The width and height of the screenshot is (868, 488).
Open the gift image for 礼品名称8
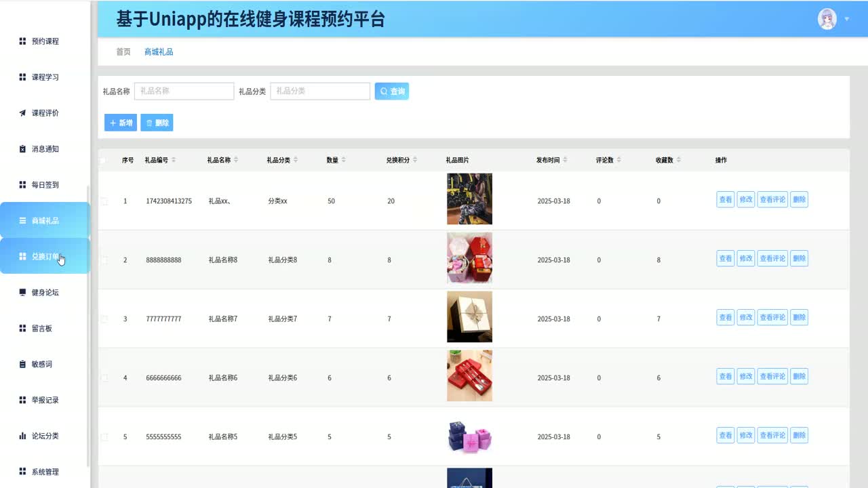tap(469, 258)
